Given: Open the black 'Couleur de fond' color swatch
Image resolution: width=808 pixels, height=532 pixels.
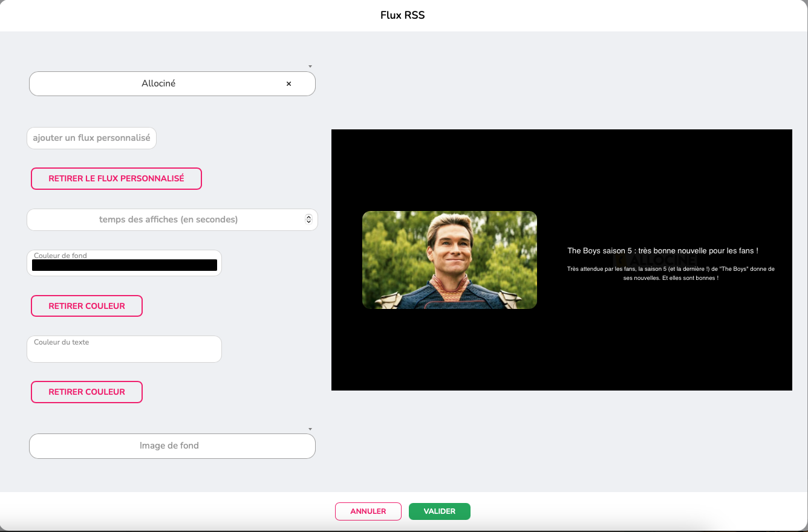Looking at the screenshot, I should pyautogui.click(x=125, y=265).
